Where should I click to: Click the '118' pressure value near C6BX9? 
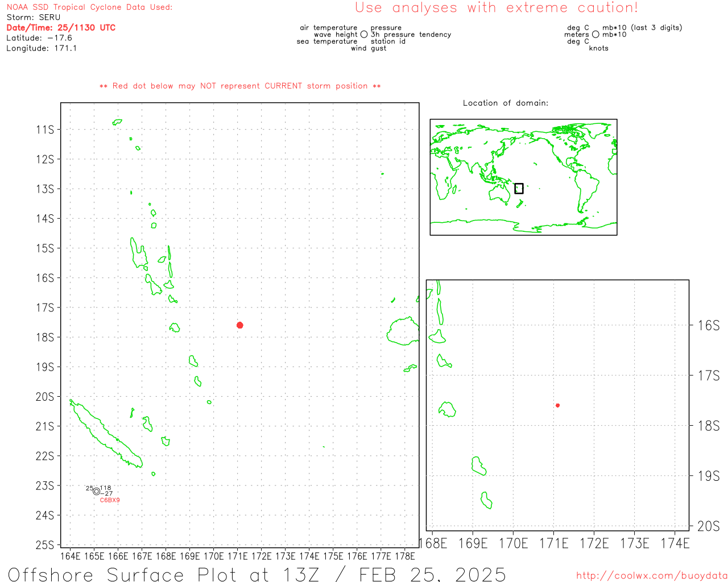point(106,488)
